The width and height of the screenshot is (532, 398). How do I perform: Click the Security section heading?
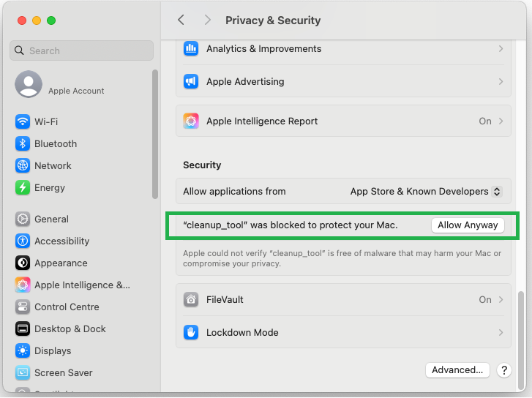pyautogui.click(x=202, y=165)
